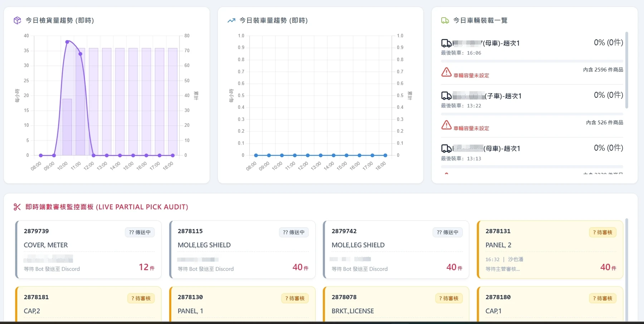Click 等待 Bot 發送至 Discord on card 2879739
The image size is (644, 324).
[x=52, y=269]
